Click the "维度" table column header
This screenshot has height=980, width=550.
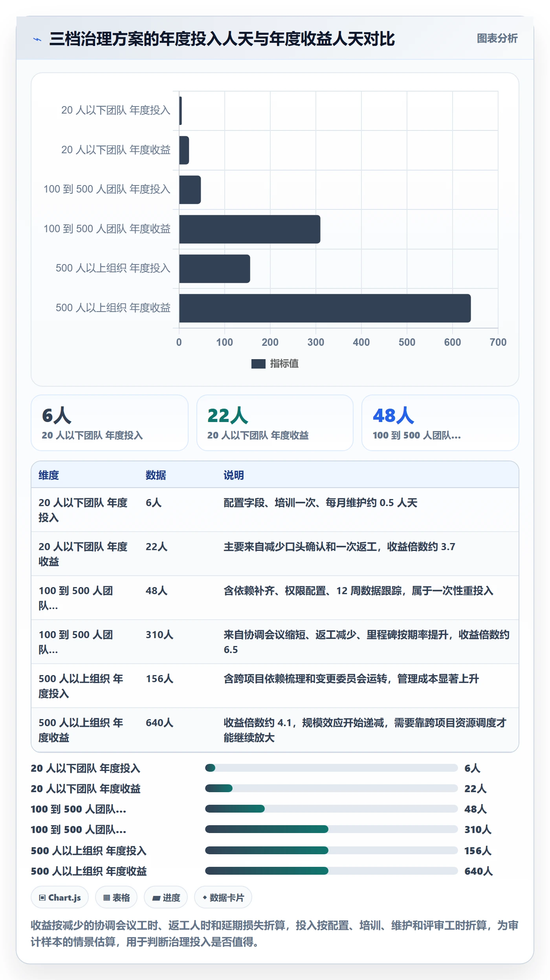(x=49, y=475)
